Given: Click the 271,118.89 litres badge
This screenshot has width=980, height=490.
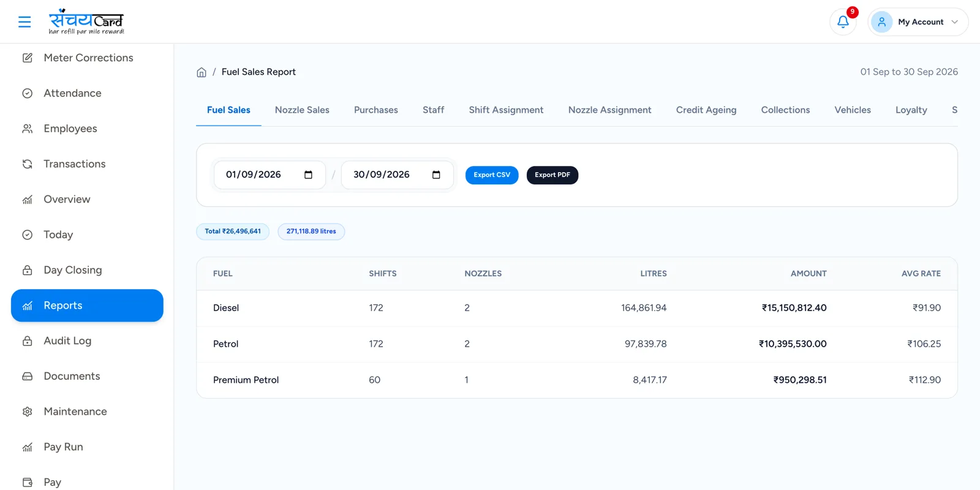Looking at the screenshot, I should 311,232.
